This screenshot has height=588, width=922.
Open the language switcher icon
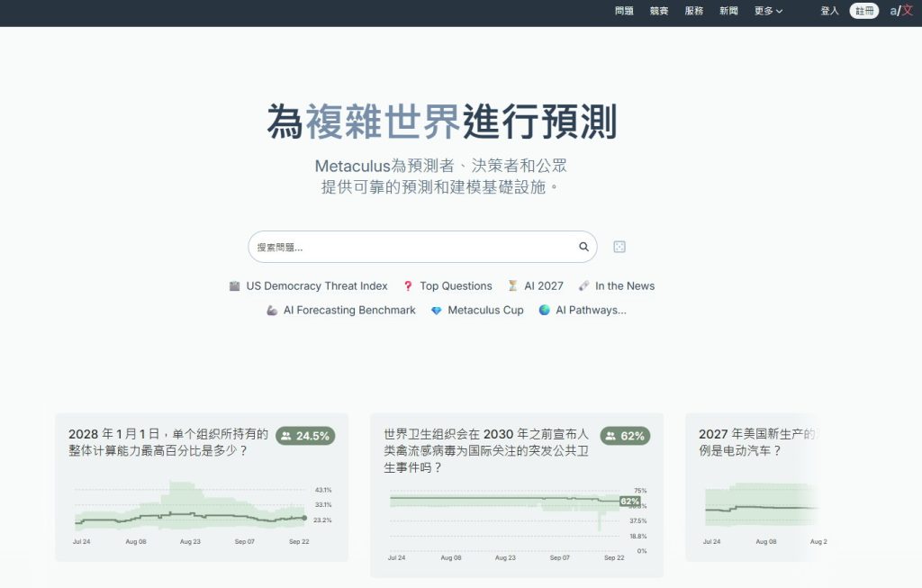[900, 11]
